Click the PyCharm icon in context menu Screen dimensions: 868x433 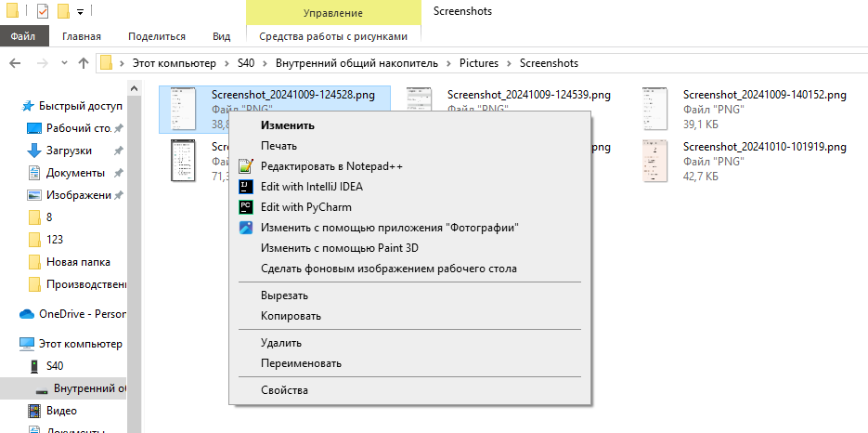point(246,207)
